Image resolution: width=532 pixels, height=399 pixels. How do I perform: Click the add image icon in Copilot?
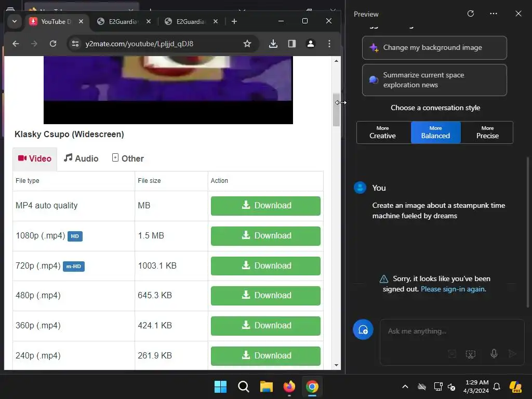click(452, 354)
